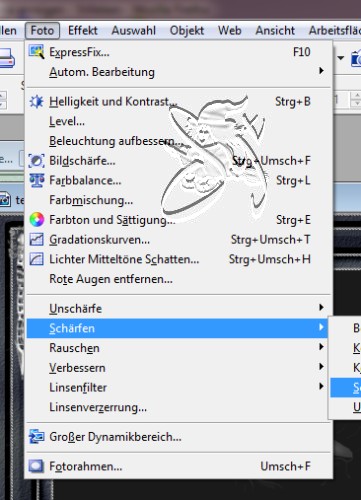Select highlighted Schärfen entry
The width and height of the screenshot is (361, 500).
tap(178, 328)
